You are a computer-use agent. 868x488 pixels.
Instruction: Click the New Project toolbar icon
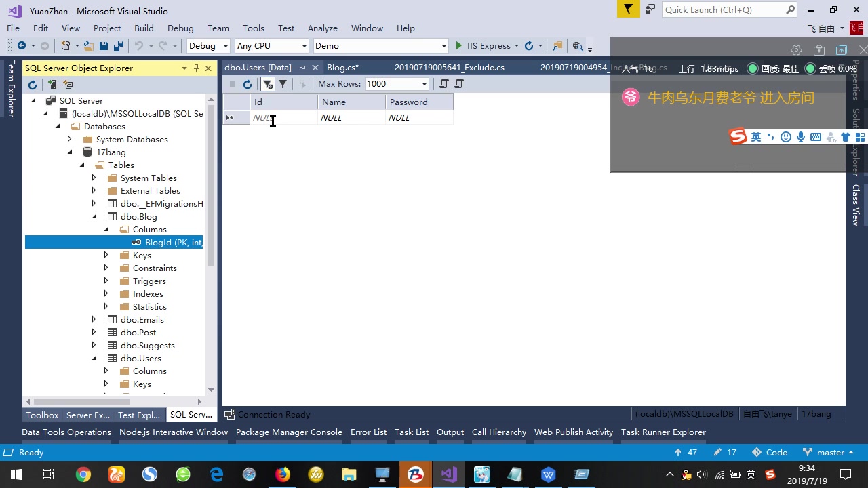pyautogui.click(x=66, y=45)
